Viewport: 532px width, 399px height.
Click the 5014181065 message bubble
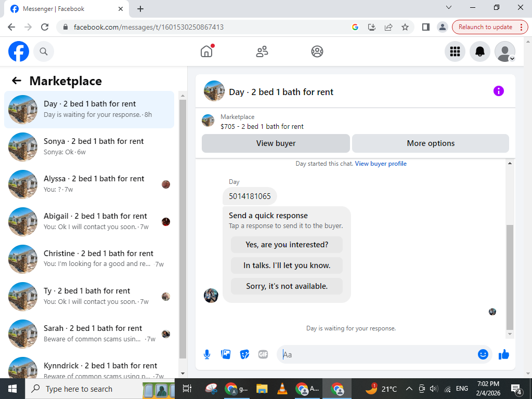click(250, 196)
